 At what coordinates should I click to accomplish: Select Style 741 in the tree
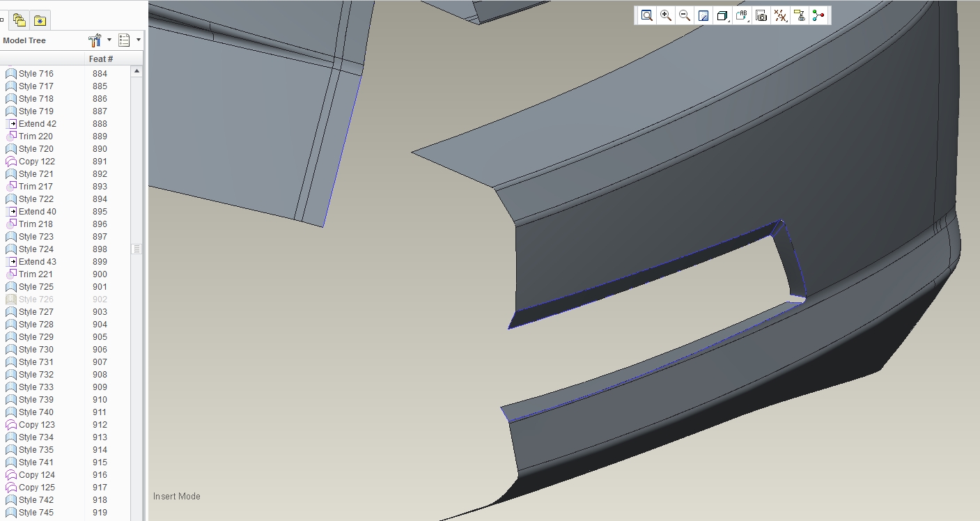tap(36, 462)
